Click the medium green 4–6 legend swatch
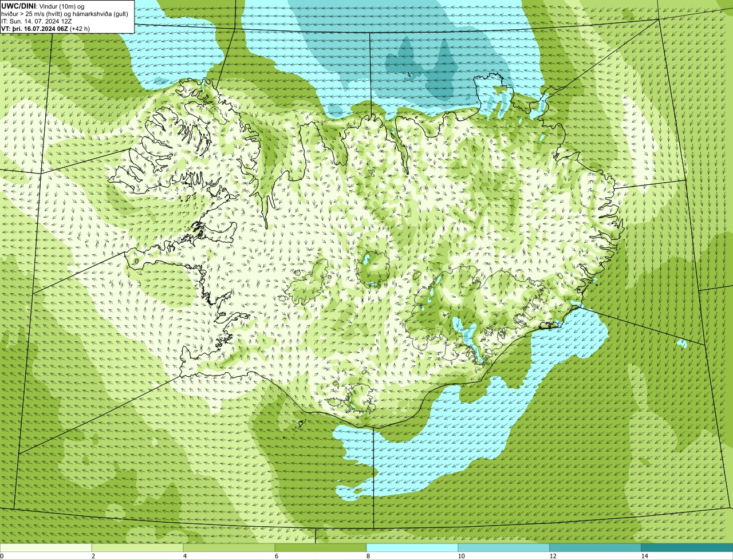 click(229, 547)
